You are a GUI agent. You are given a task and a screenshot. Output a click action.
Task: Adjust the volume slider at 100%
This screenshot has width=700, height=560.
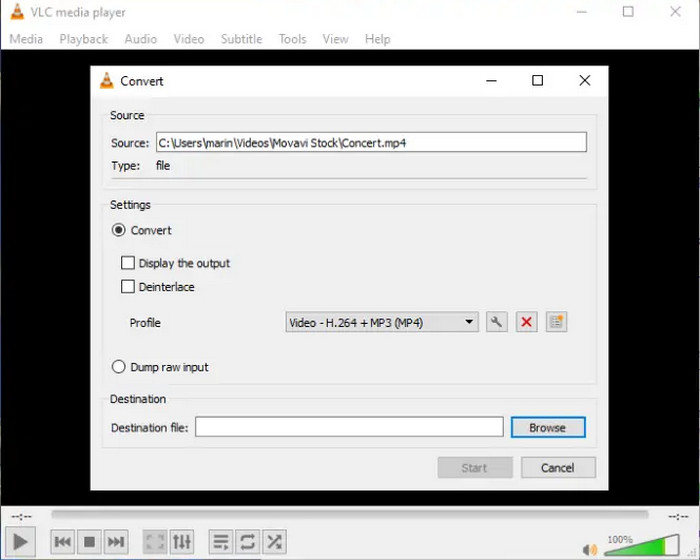tap(642, 546)
